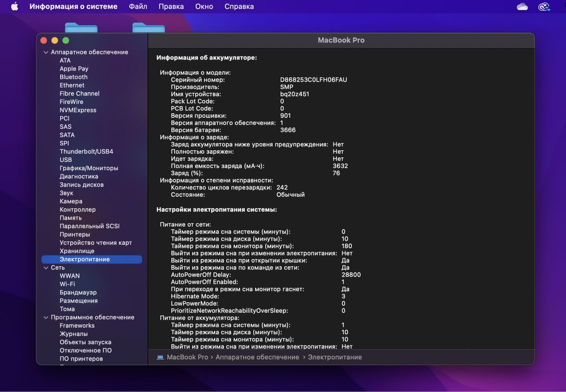Select SPI in the sidebar

click(65, 144)
